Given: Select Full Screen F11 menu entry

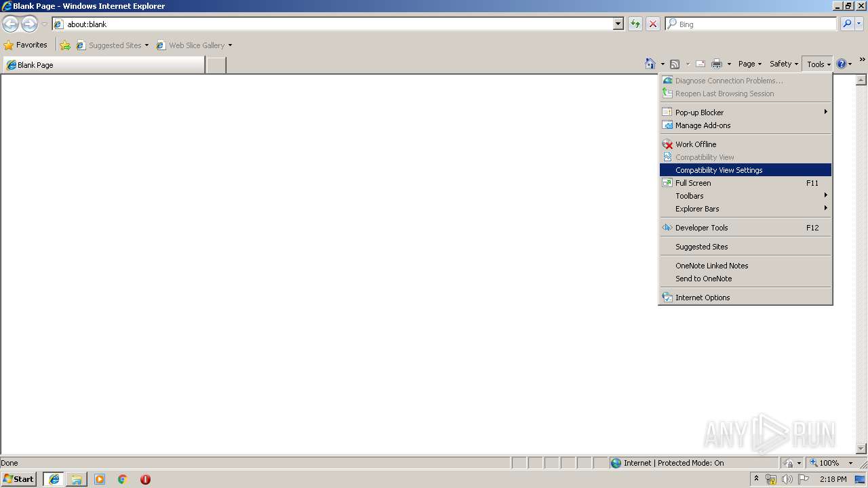Looking at the screenshot, I should click(x=745, y=183).
